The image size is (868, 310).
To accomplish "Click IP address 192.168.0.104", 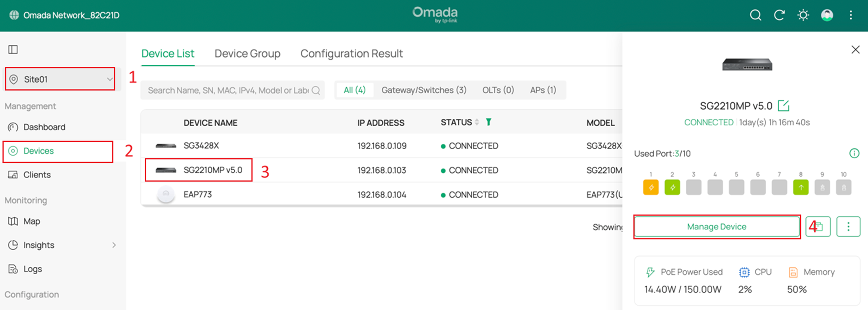I will [x=382, y=194].
